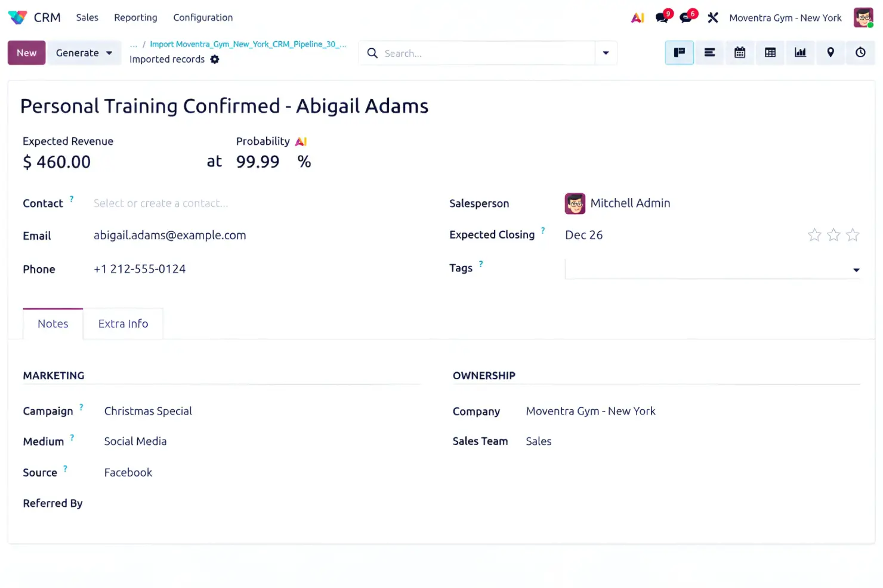Switch to Calendar view
The image size is (883, 588).
[x=740, y=52]
